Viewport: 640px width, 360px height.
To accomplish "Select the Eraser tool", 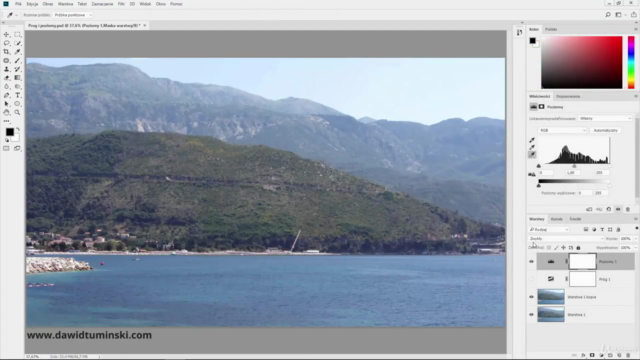I will click(7, 78).
